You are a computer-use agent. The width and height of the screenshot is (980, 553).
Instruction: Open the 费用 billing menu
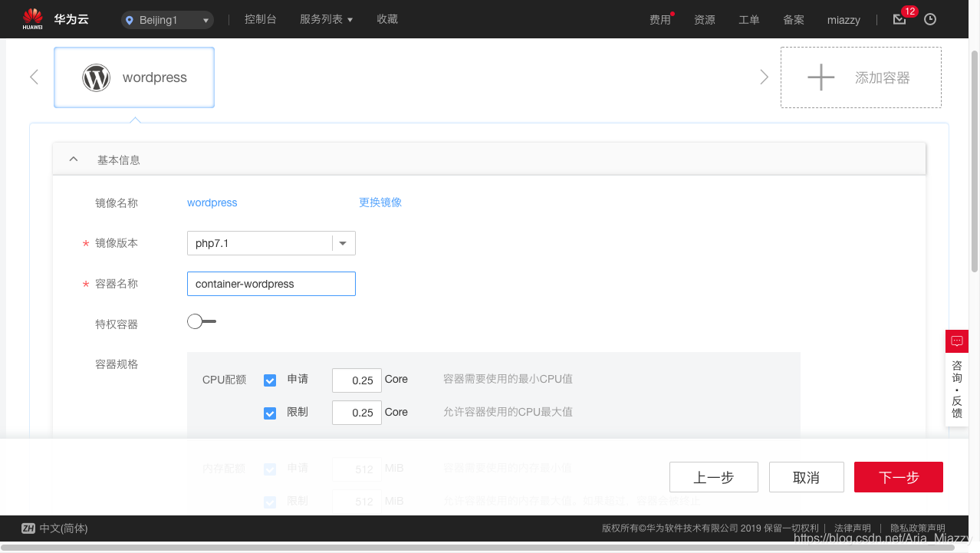click(660, 20)
